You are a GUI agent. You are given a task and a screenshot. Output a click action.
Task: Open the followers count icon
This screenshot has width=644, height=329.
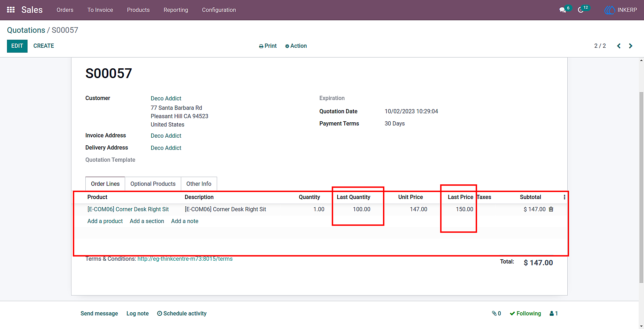pyautogui.click(x=554, y=313)
